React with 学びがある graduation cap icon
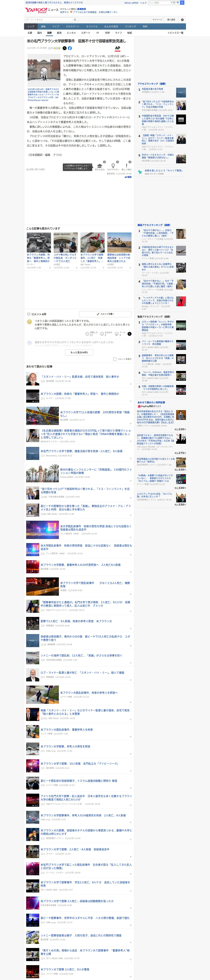The height and width of the screenshot is (980, 210). (x=100, y=166)
